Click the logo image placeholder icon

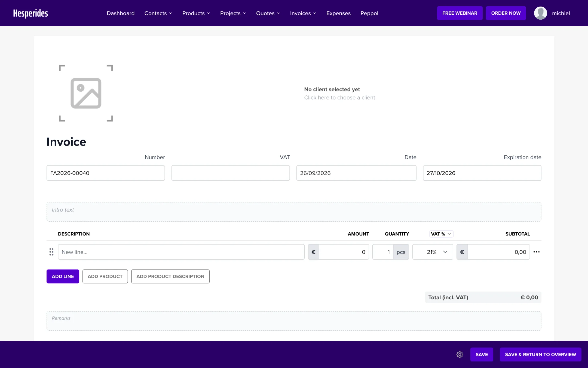click(x=86, y=93)
